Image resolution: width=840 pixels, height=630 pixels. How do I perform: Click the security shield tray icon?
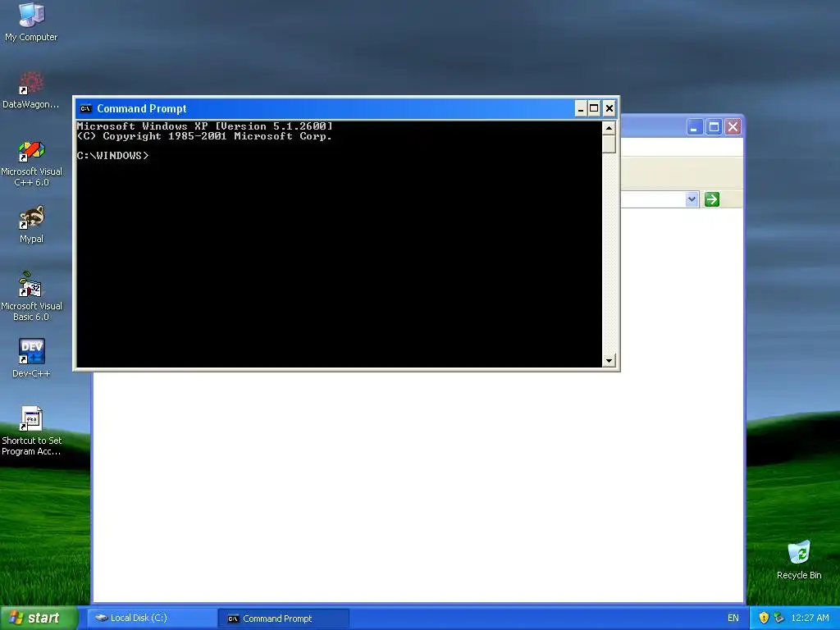764,618
